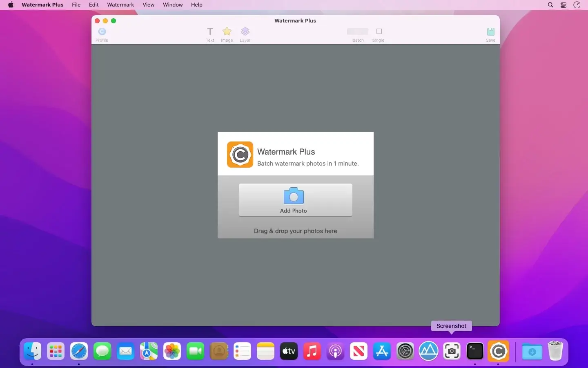Open Messages from the Dock
This screenshot has width=588, height=368.
pos(102,351)
